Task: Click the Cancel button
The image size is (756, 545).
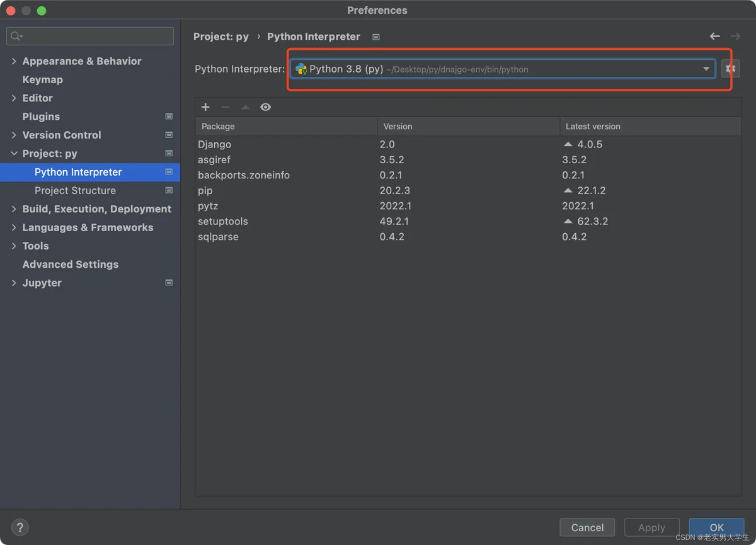Action: (x=587, y=527)
